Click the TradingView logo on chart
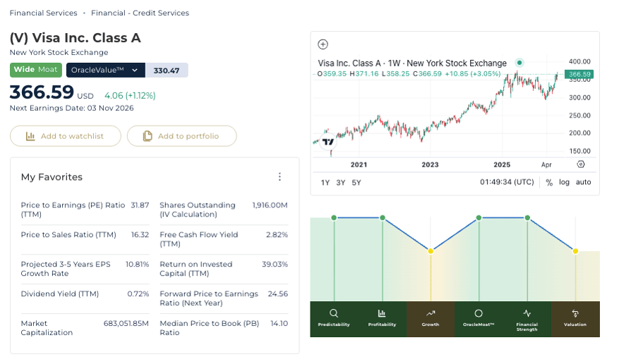 click(x=328, y=142)
